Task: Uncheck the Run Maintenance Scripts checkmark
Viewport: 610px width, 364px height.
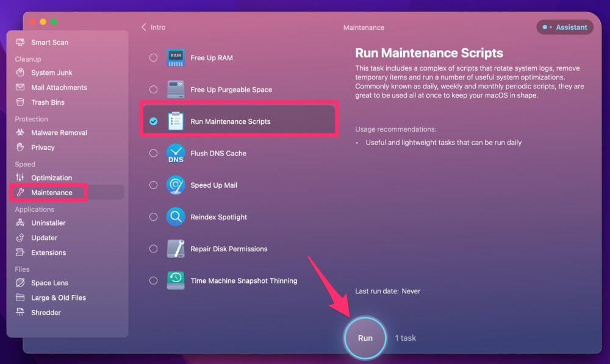Action: coord(153,121)
